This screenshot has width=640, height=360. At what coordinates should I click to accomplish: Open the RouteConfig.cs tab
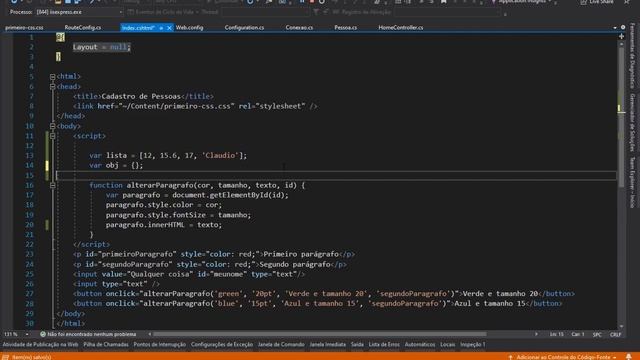[83, 28]
